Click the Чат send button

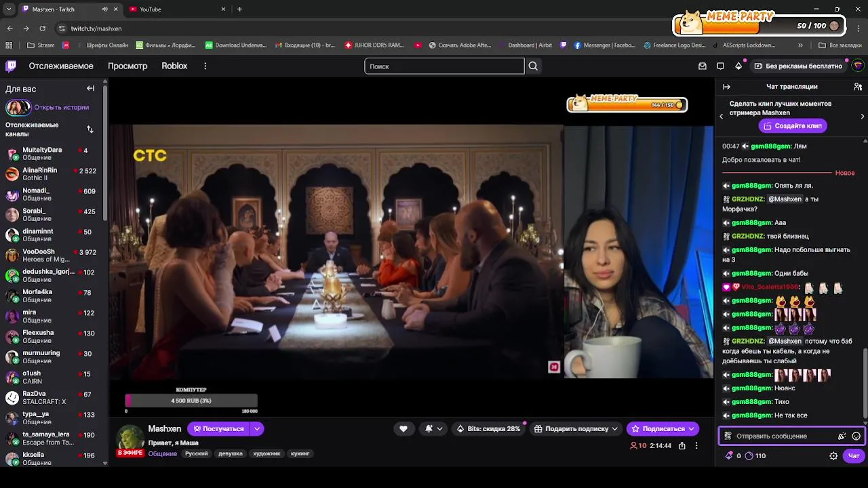pos(854,456)
